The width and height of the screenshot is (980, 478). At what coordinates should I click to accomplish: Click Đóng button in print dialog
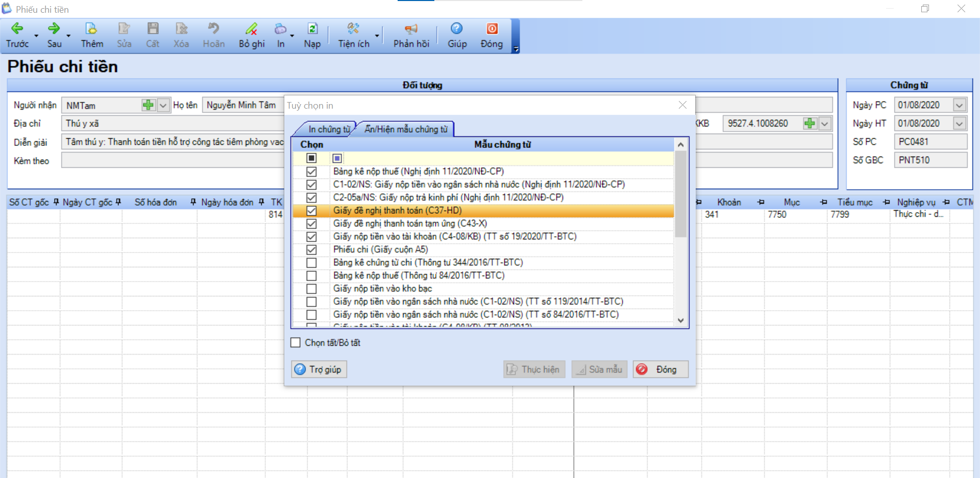click(x=660, y=369)
